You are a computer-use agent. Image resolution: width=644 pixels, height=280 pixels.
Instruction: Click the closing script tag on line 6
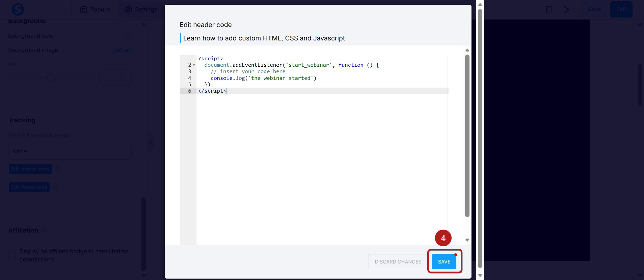point(212,91)
